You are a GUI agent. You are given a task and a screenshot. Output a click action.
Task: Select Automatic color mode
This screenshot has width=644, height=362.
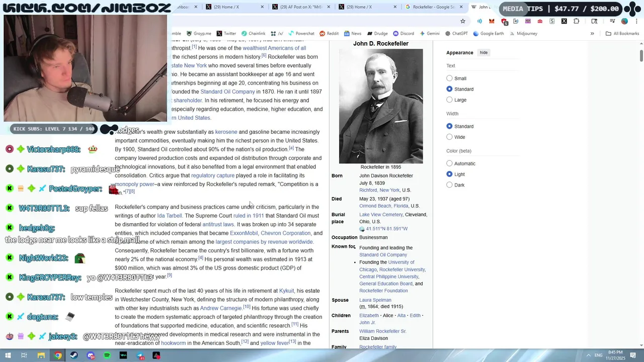[x=449, y=163]
